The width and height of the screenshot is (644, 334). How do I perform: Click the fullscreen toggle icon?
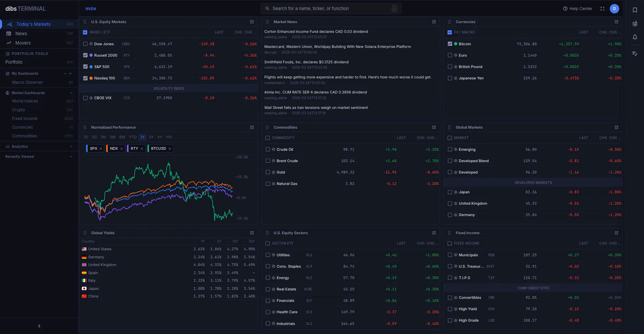[602, 9]
